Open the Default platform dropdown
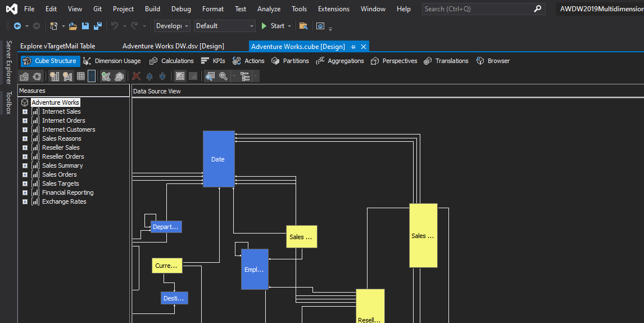Image resolution: width=644 pixels, height=323 pixels. click(x=224, y=26)
